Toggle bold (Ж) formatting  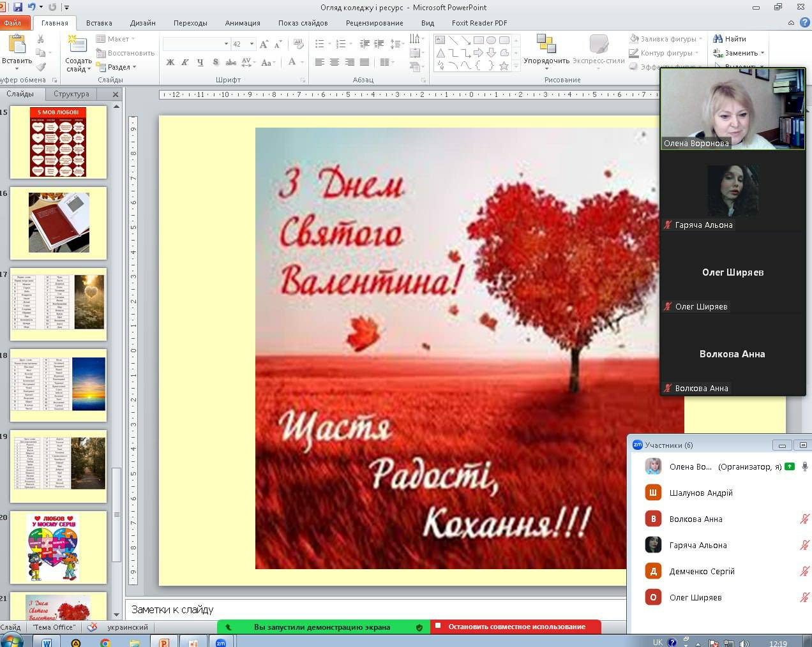170,63
